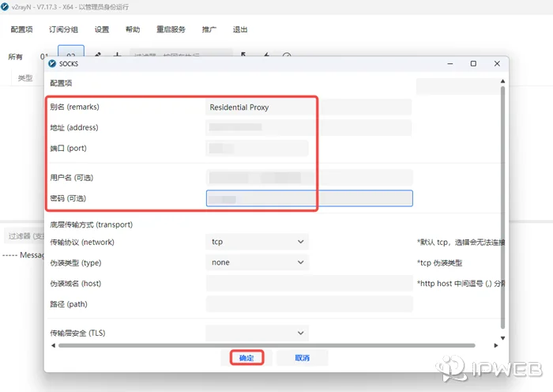Open the 订阅分组 menu
This screenshot has width=553, height=392.
63,29
